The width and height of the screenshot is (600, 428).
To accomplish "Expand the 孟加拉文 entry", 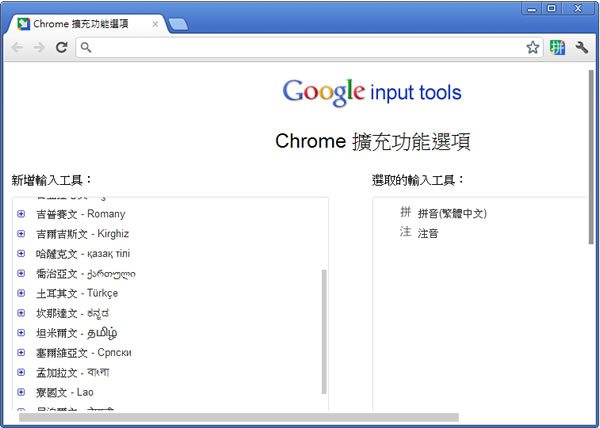I will (21, 373).
